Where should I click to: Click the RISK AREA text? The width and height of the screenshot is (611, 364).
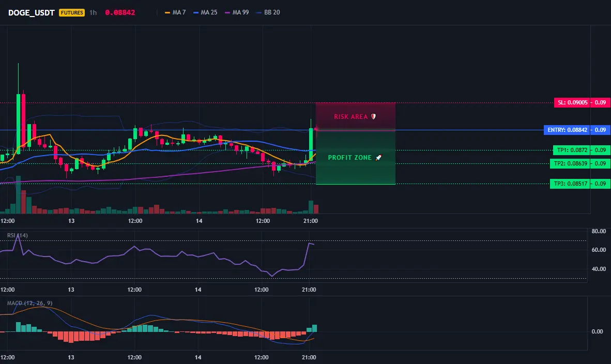pos(350,116)
